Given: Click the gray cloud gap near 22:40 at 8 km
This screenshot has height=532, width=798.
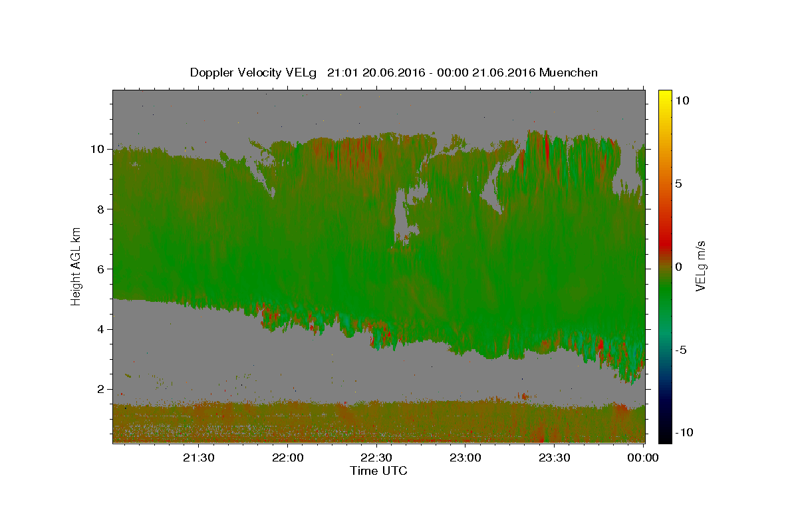Looking at the screenshot, I should click(402, 214).
